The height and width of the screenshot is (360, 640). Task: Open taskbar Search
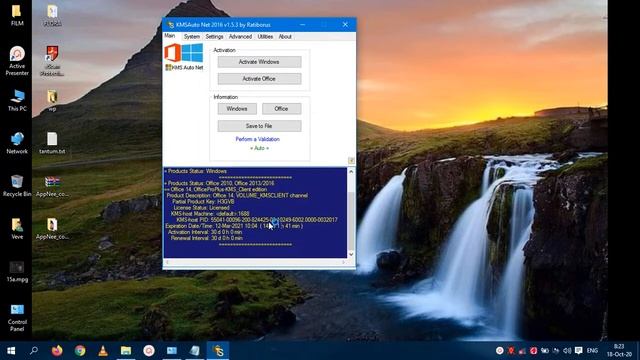[x=34, y=351]
